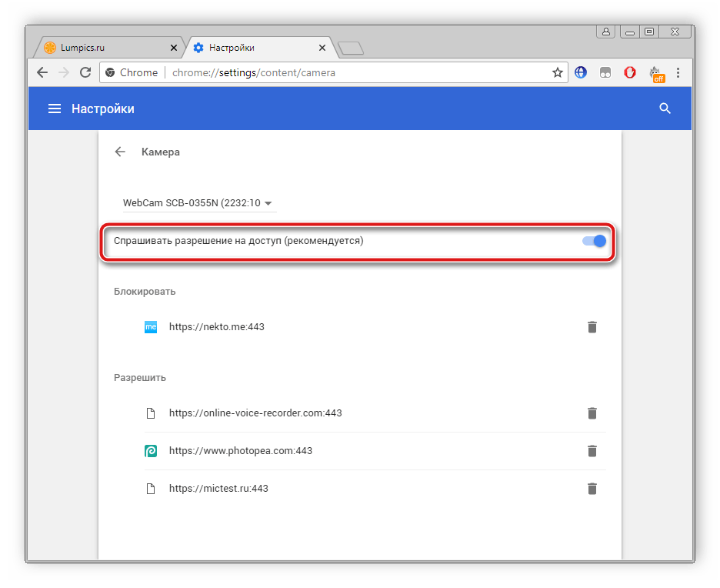Click the search icon in settings header

click(x=665, y=109)
